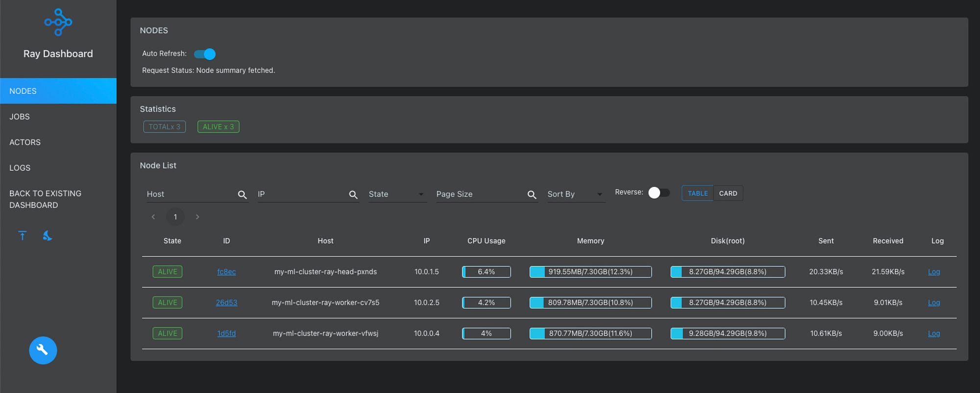The height and width of the screenshot is (393, 980).
Task: Open the NODES sidebar item
Action: pyautogui.click(x=58, y=91)
